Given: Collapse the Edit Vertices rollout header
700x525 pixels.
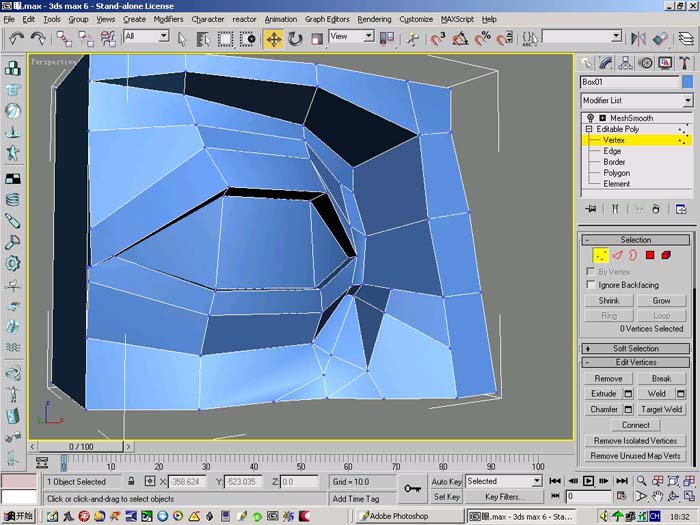Looking at the screenshot, I should [635, 362].
